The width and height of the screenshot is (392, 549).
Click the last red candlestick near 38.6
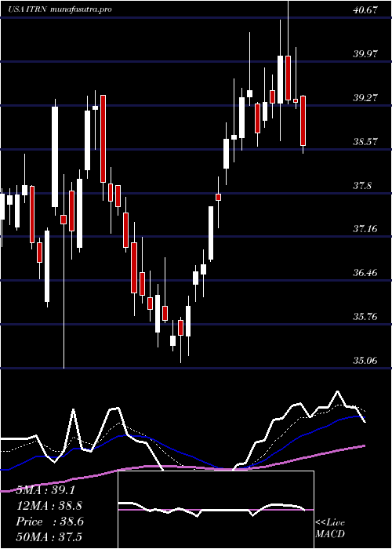(303, 121)
